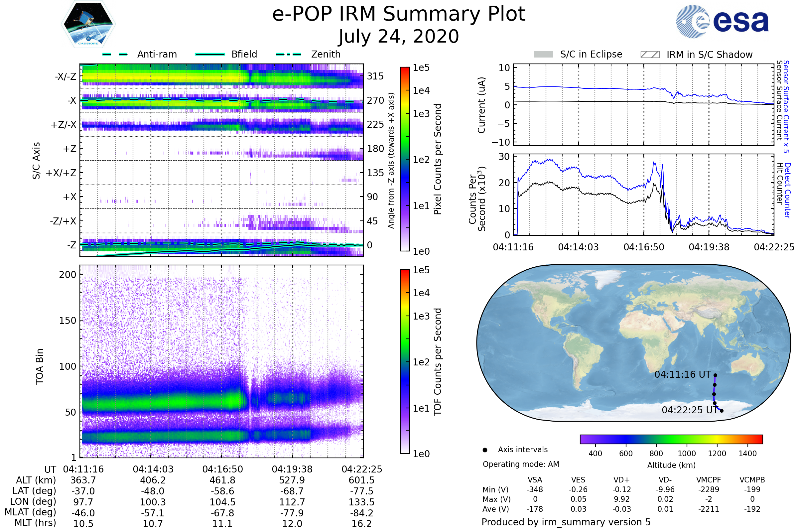Click the Bfield solid line legend marker
This screenshot has width=798, height=532.
(x=210, y=54)
